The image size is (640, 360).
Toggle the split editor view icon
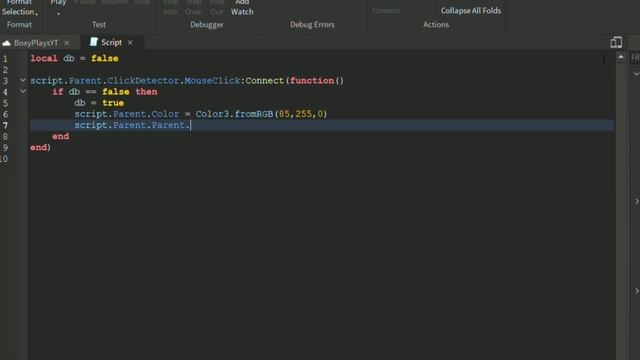pos(616,42)
